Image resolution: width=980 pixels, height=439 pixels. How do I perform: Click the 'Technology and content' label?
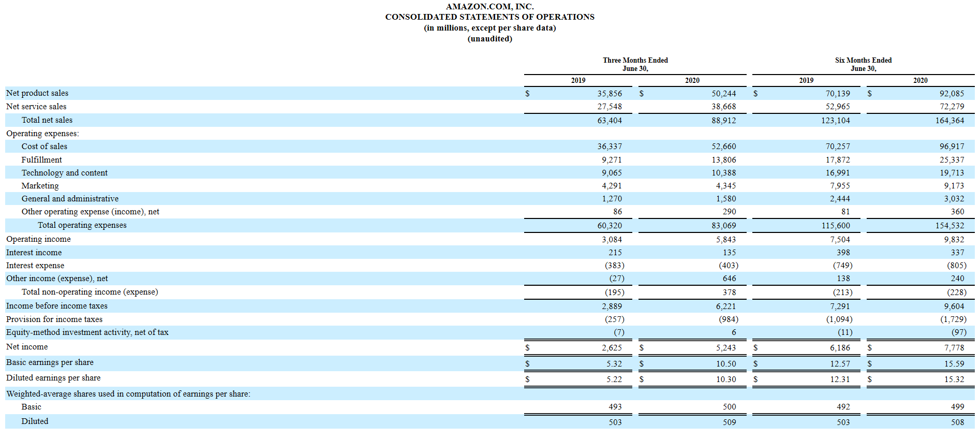(x=65, y=173)
